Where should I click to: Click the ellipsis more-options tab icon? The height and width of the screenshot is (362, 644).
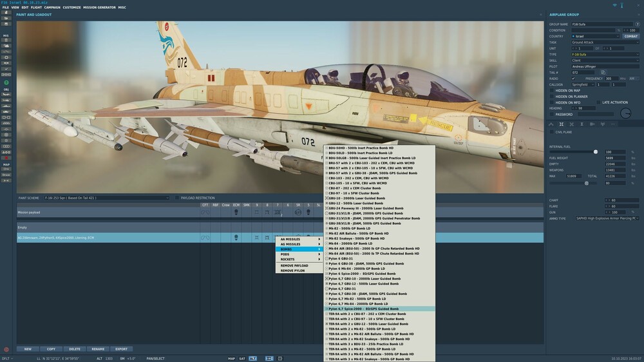(x=612, y=124)
